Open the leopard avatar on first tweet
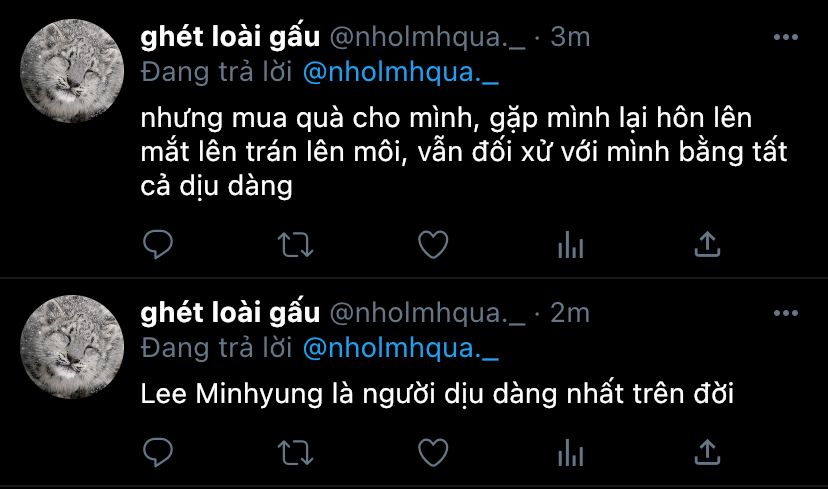 click(72, 71)
